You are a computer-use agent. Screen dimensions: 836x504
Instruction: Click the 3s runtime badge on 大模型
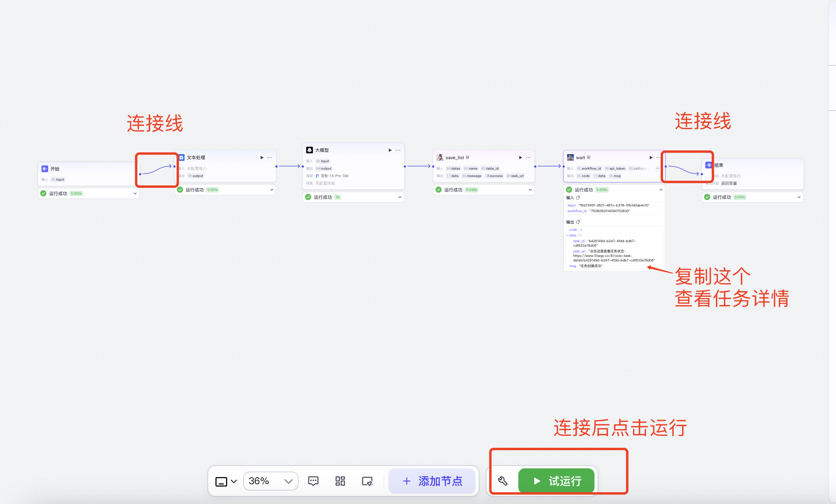(x=337, y=197)
